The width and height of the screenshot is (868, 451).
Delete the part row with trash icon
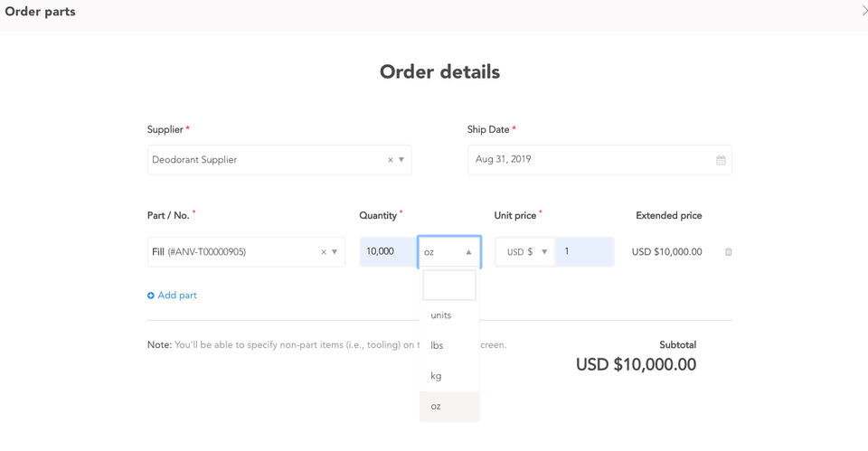[x=729, y=252]
